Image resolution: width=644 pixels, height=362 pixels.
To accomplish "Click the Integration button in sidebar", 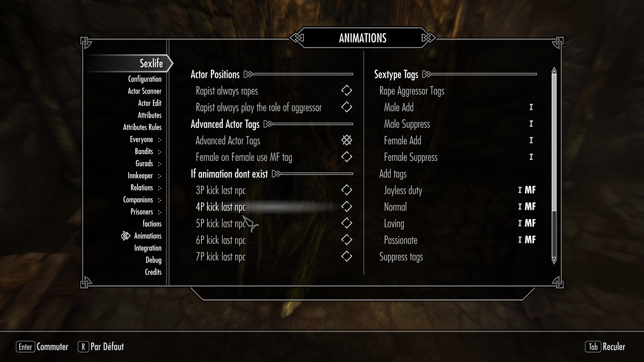I will [148, 247].
